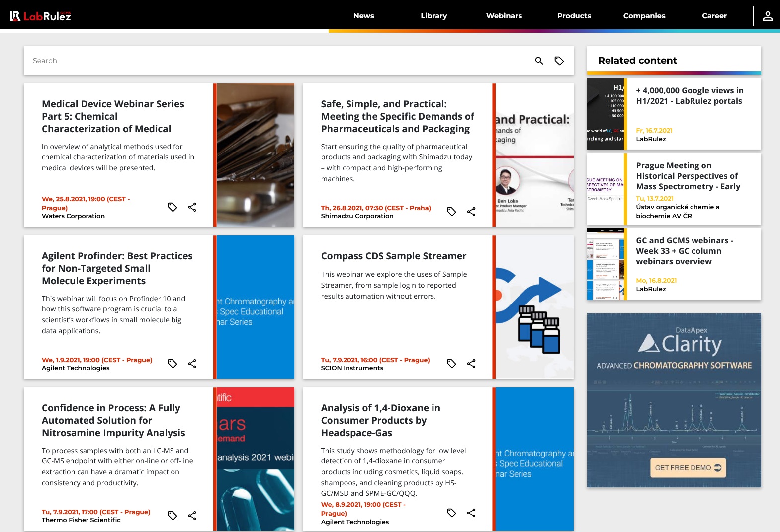Click tag icon on Safe, Simple, and Practical card

pyautogui.click(x=451, y=212)
